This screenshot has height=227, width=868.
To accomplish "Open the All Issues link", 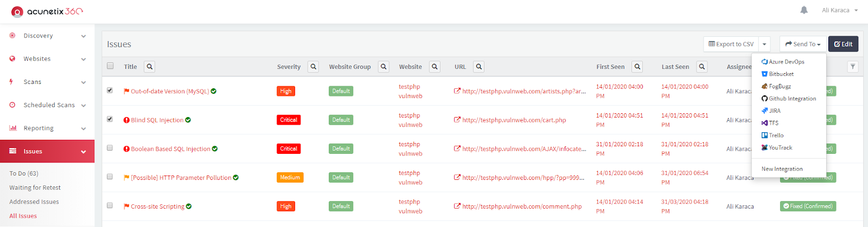I will point(23,216).
